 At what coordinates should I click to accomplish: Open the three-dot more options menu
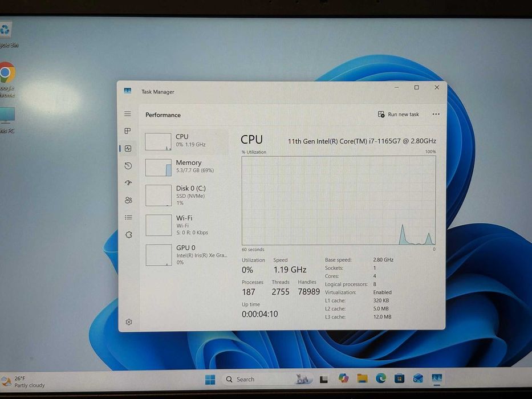[436, 115]
